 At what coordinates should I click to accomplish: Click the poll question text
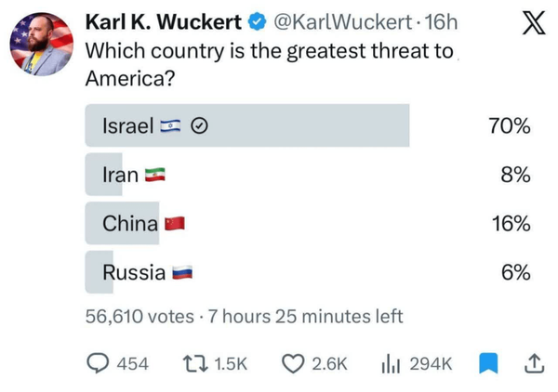tap(269, 65)
